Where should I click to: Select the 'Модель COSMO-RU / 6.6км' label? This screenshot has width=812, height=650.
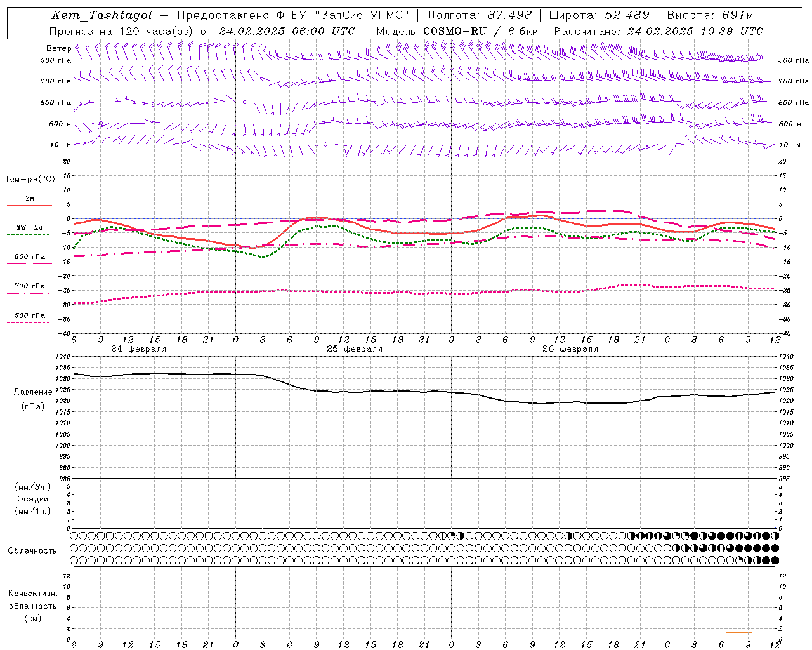point(457,31)
